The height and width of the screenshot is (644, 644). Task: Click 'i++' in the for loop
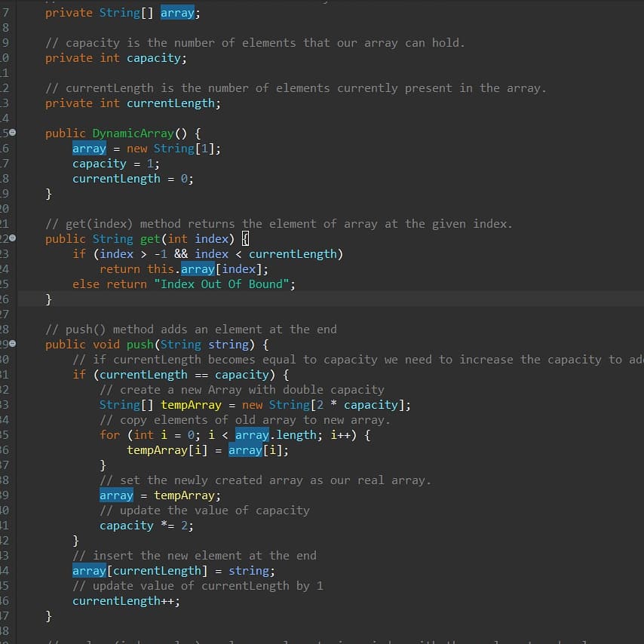(340, 435)
